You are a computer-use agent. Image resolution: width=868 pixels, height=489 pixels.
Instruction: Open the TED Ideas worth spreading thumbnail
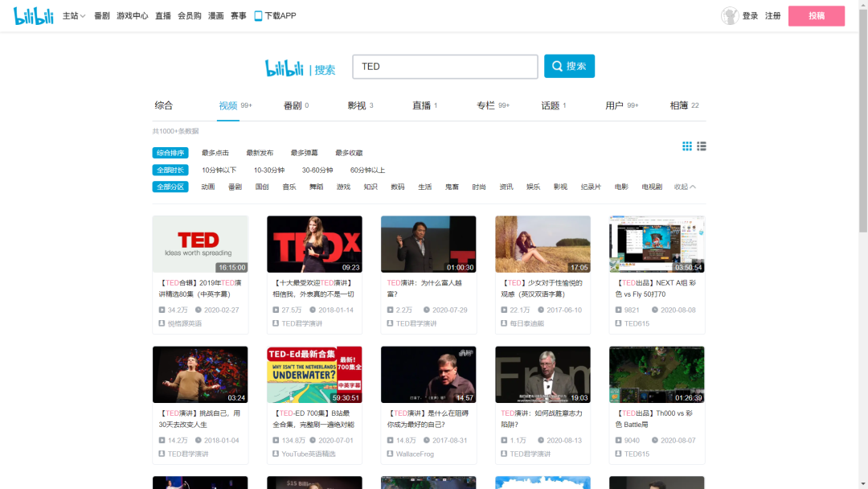[200, 244]
